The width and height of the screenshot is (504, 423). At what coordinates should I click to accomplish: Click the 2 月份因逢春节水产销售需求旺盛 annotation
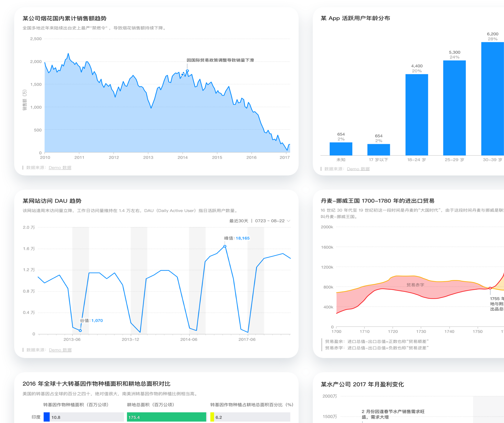393,414
